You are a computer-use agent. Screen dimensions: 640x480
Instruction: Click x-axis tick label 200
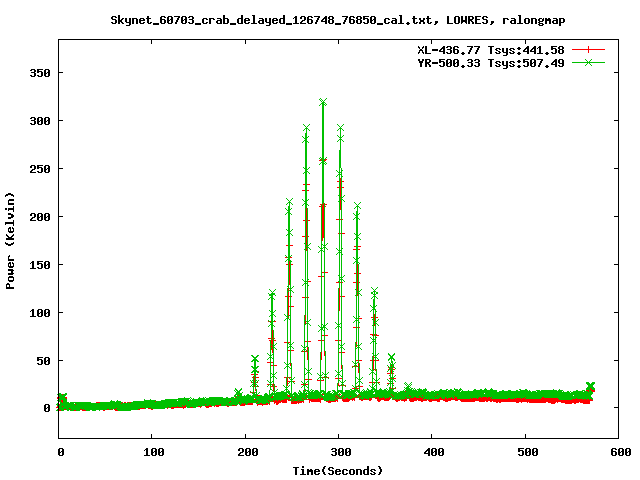pos(247,452)
